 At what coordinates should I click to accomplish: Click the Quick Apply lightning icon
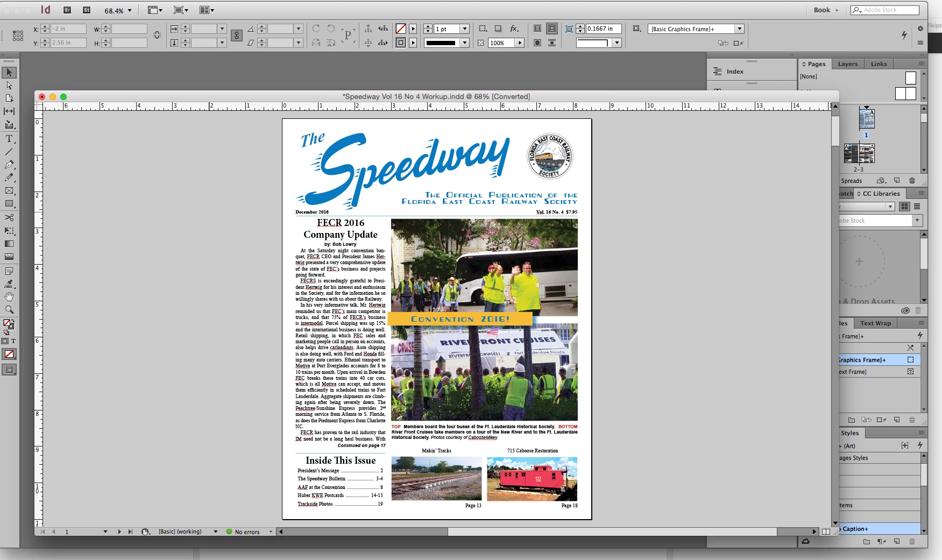tap(904, 35)
